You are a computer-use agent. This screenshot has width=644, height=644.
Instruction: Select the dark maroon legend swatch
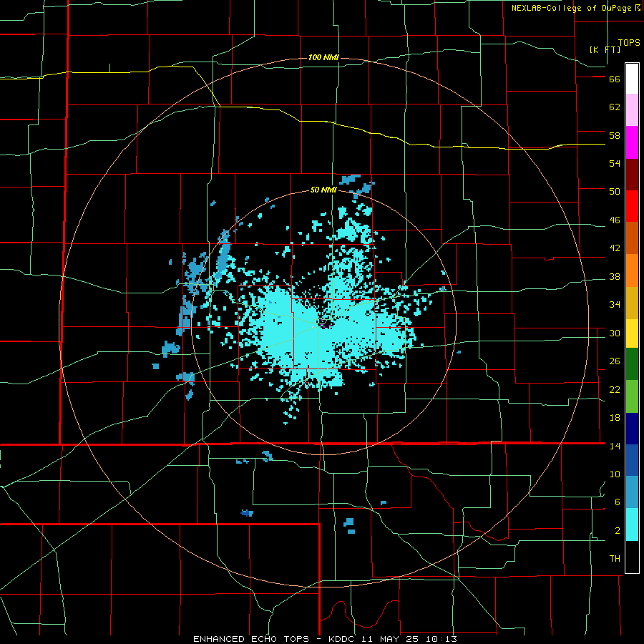632,175
